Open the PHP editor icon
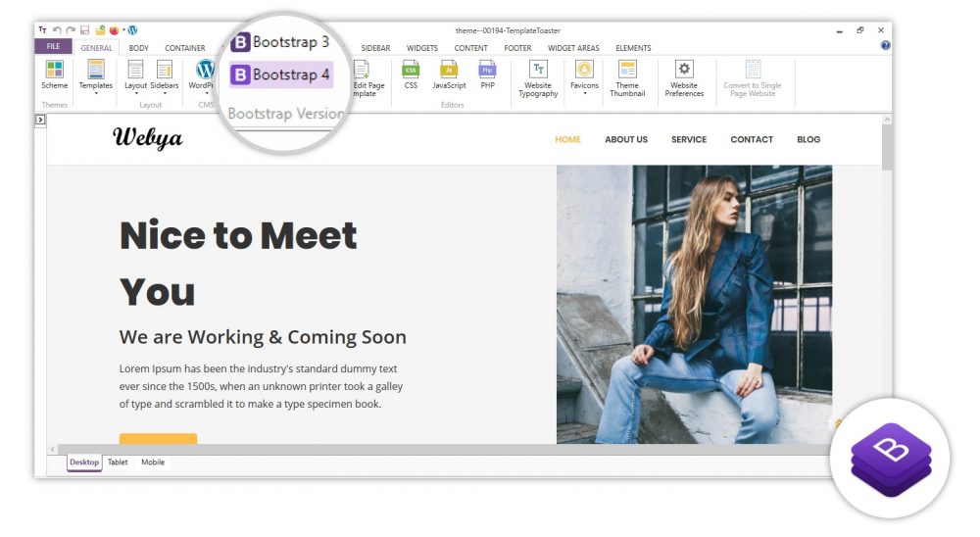Viewport: 980px width, 537px height. tap(487, 70)
